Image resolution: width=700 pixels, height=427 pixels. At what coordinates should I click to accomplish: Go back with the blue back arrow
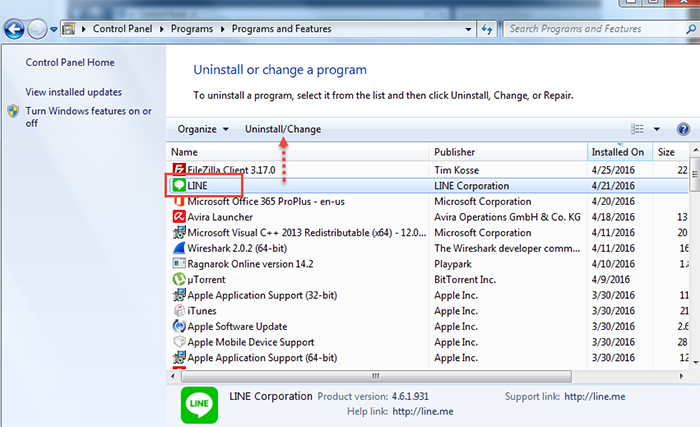14,29
